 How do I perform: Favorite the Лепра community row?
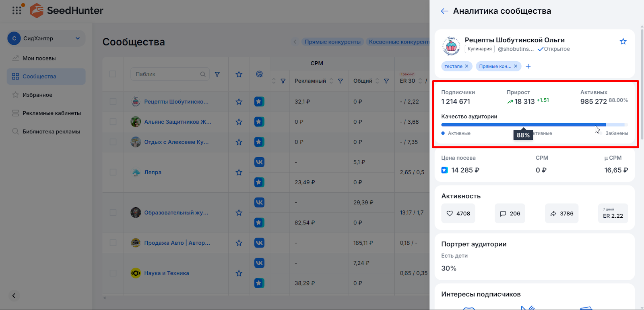(x=239, y=172)
